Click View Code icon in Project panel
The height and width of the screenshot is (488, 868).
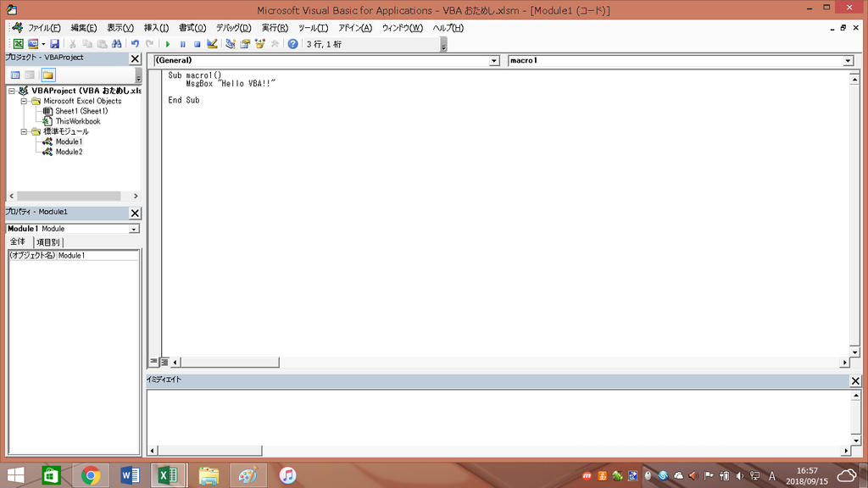[x=15, y=75]
